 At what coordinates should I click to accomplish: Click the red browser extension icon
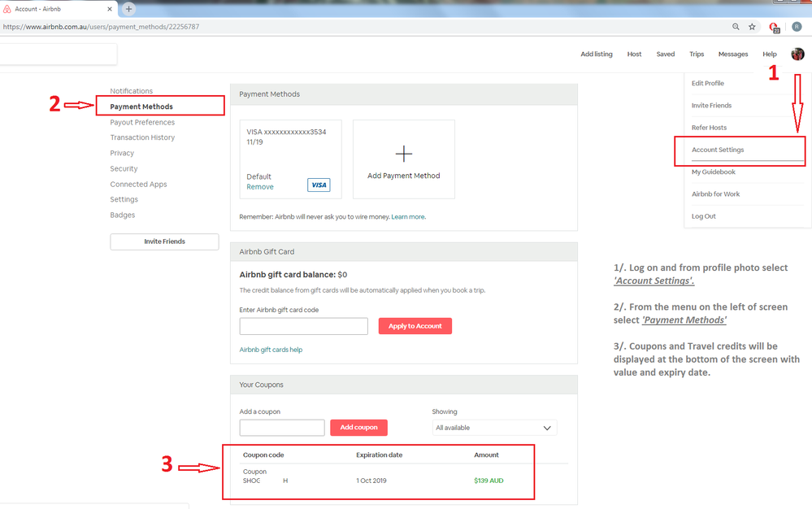[774, 27]
